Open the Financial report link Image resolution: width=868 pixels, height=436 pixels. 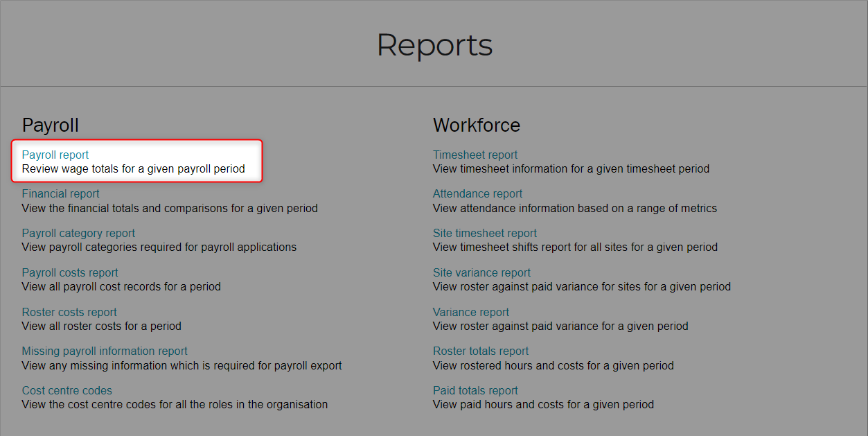61,194
